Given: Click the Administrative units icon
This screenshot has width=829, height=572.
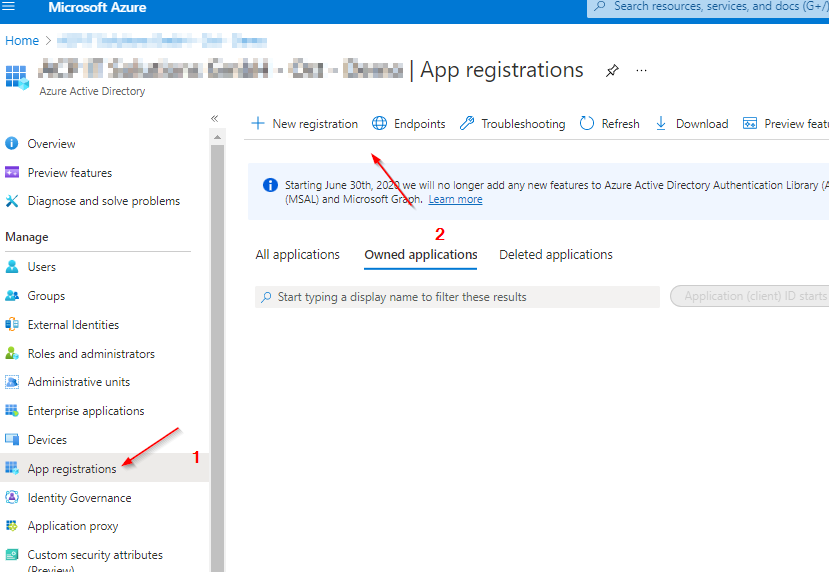Looking at the screenshot, I should tap(12, 382).
